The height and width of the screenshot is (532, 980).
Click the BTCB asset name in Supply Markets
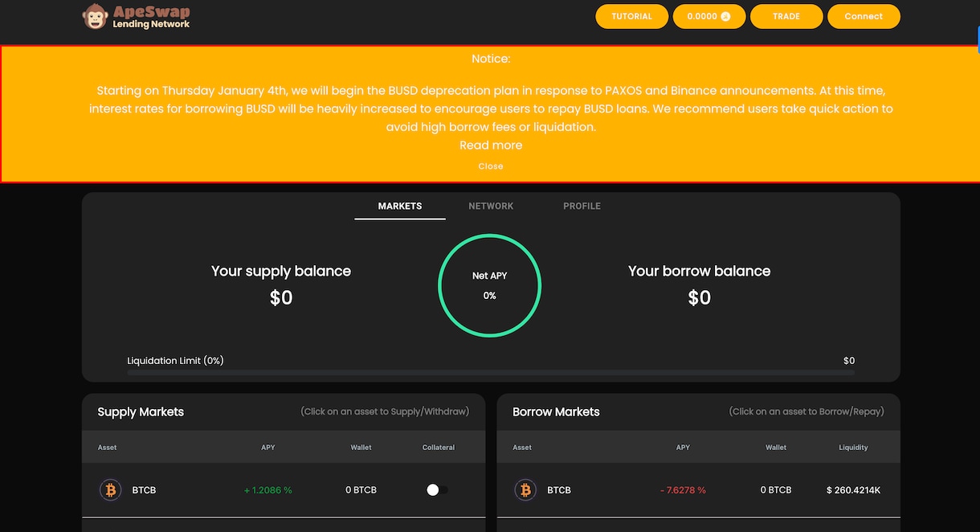click(144, 490)
